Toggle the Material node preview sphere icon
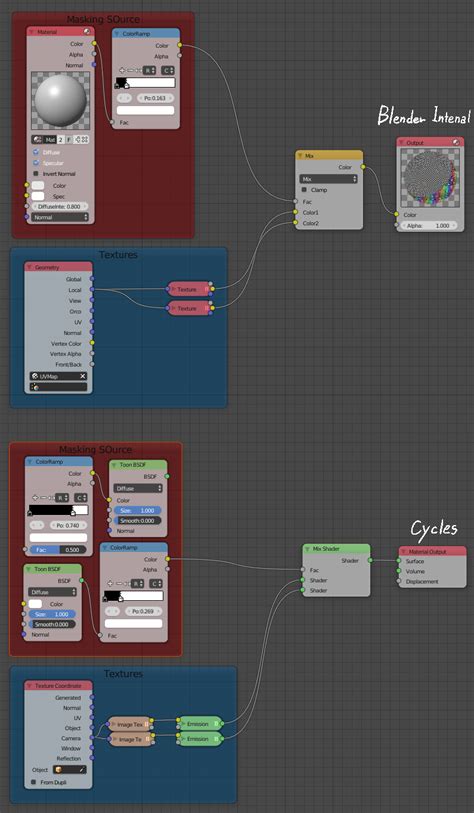The height and width of the screenshot is (813, 474). [x=87, y=32]
